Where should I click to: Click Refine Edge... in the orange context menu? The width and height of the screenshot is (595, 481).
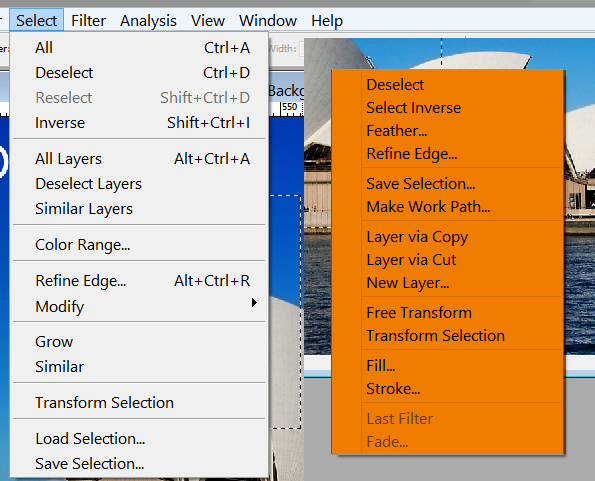449,154
